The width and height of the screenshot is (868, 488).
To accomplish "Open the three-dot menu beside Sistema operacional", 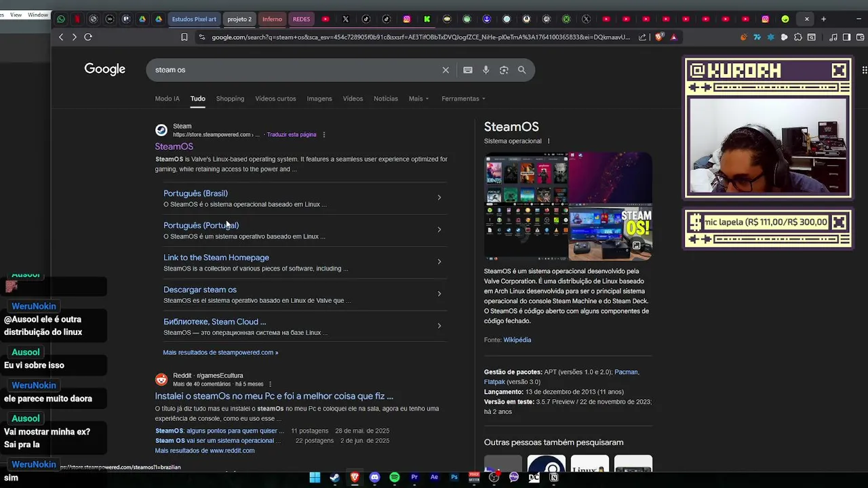I will coord(549,142).
